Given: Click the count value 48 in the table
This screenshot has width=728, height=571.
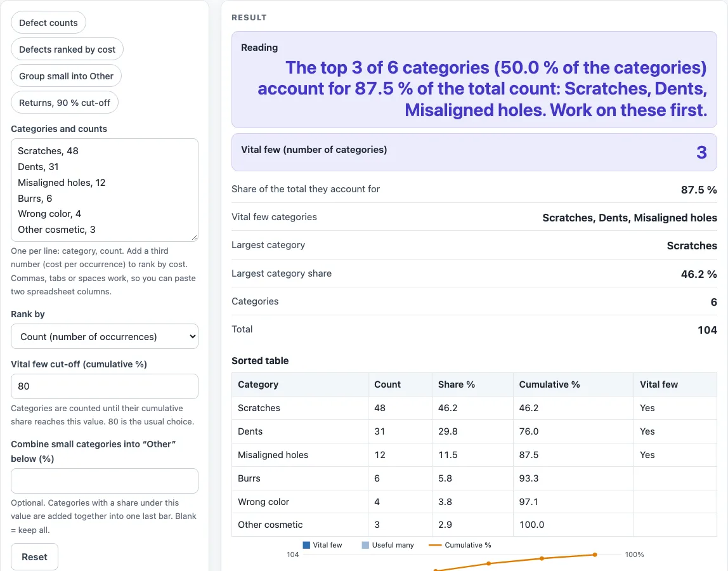Looking at the screenshot, I should [400, 408].
